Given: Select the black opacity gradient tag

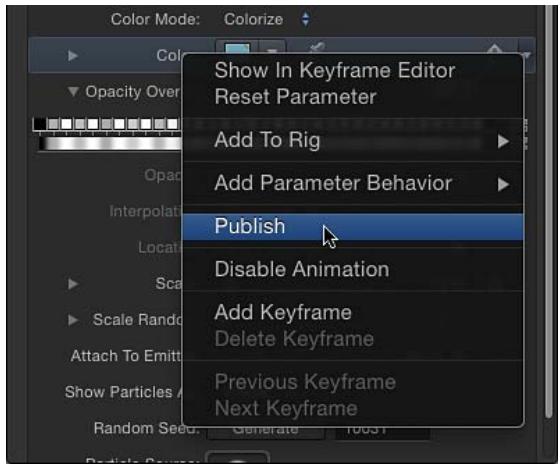Looking at the screenshot, I should click(40, 124).
